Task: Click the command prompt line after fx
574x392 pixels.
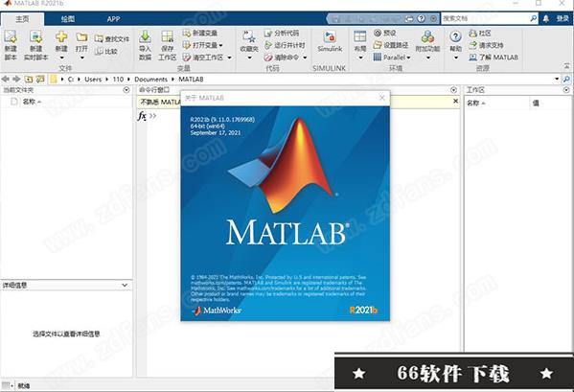Action: coord(304,116)
